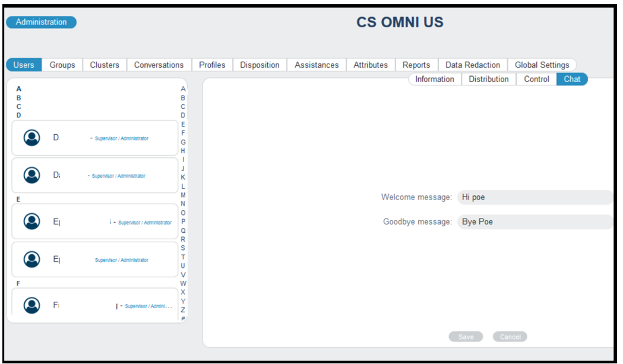
Task: Click the 'Welcome message:' label
Action: (416, 198)
